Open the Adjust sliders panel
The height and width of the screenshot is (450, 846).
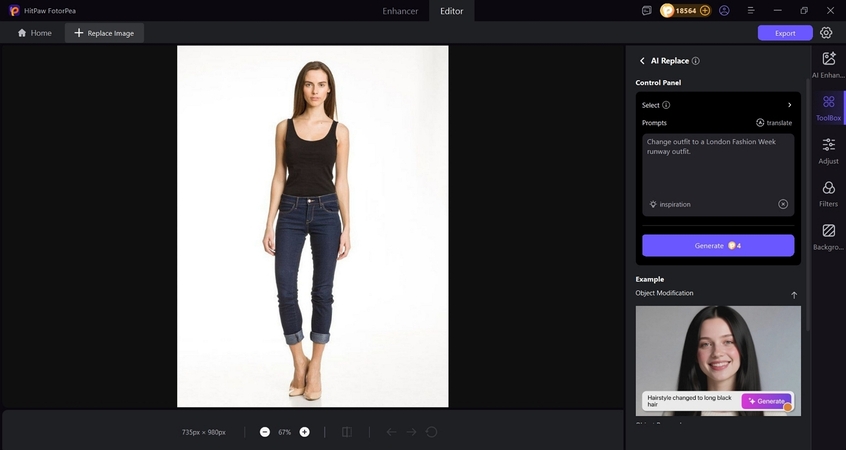tap(828, 145)
